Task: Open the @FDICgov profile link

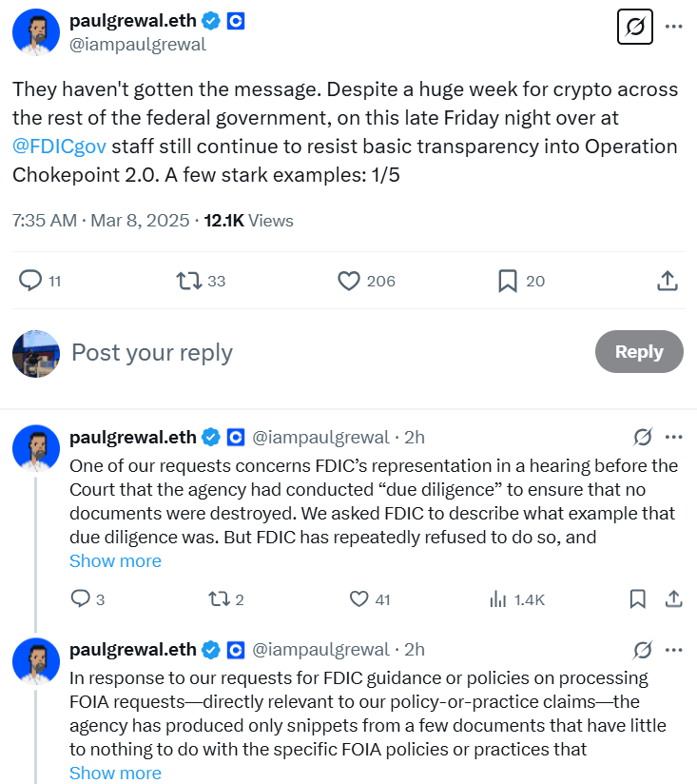Action: tap(60, 147)
